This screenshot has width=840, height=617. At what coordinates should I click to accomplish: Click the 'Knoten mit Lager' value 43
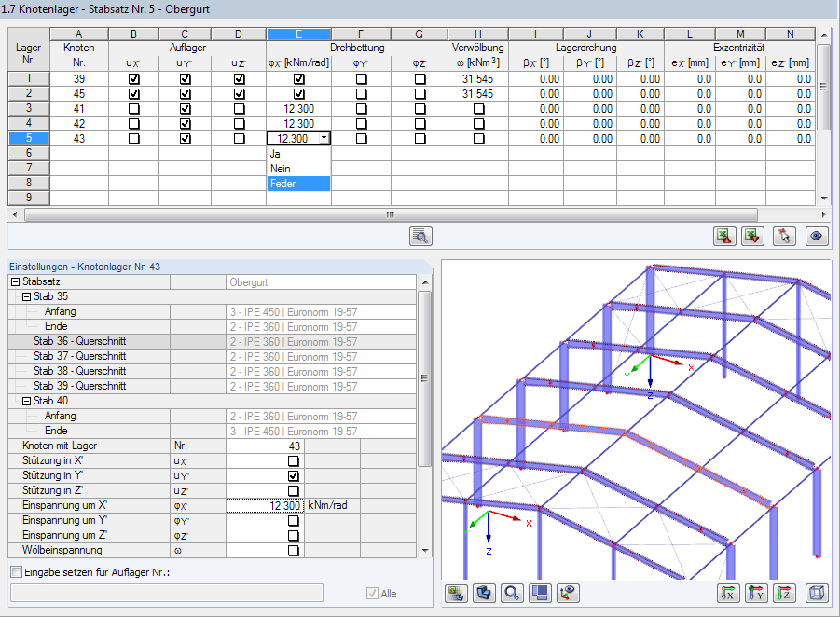pyautogui.click(x=265, y=446)
